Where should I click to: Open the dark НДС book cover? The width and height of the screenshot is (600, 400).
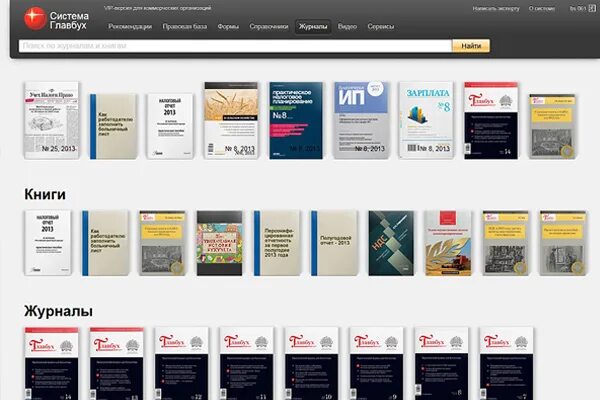pyautogui.click(x=391, y=243)
